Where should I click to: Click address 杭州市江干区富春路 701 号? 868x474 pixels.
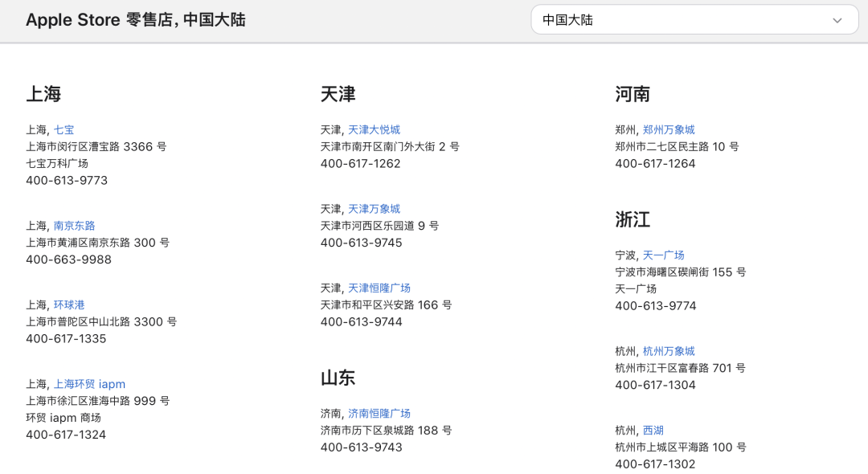coord(681,368)
